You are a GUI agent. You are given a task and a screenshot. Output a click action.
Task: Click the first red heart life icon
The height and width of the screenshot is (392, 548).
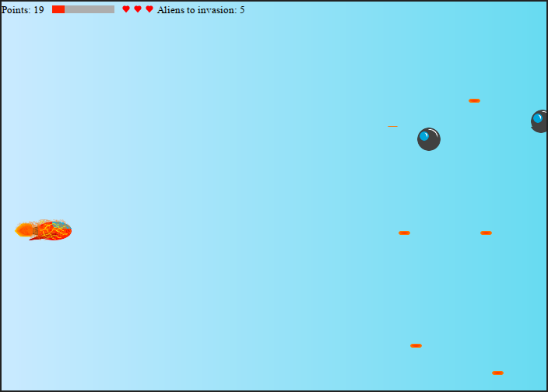[126, 9]
